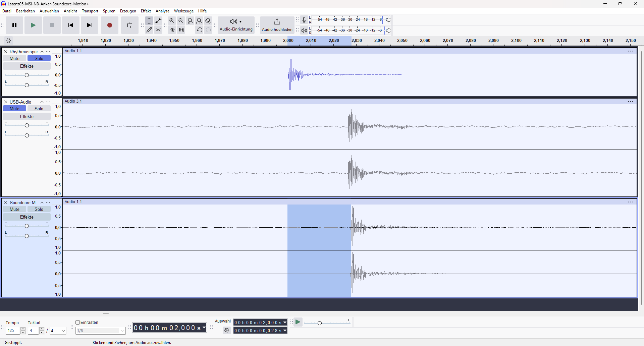Click the Zoom In magnifier icon
The image size is (644, 346).
(172, 21)
